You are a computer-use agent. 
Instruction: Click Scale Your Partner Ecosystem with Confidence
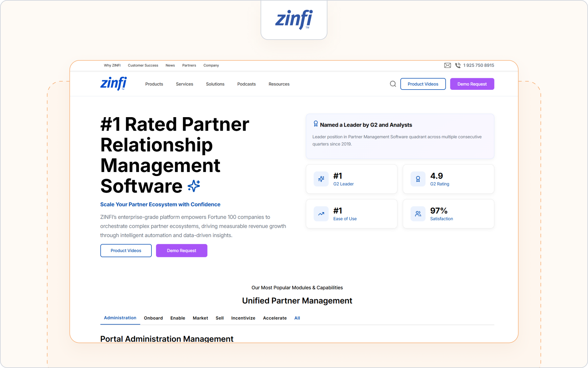(160, 205)
